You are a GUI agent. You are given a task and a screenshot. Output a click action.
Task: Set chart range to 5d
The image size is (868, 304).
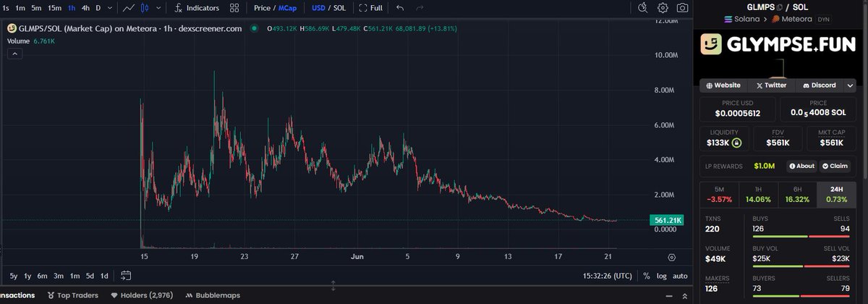pos(90,276)
